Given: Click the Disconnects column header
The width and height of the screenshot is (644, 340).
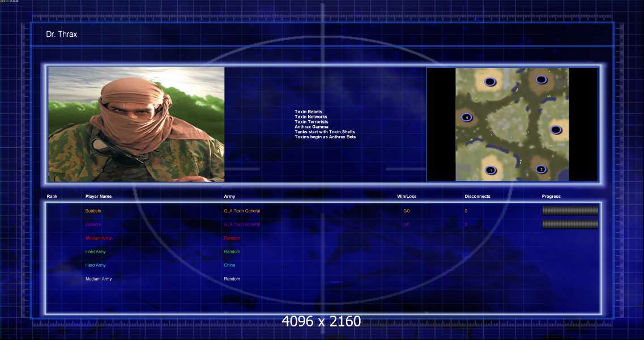Looking at the screenshot, I should pos(477,197).
